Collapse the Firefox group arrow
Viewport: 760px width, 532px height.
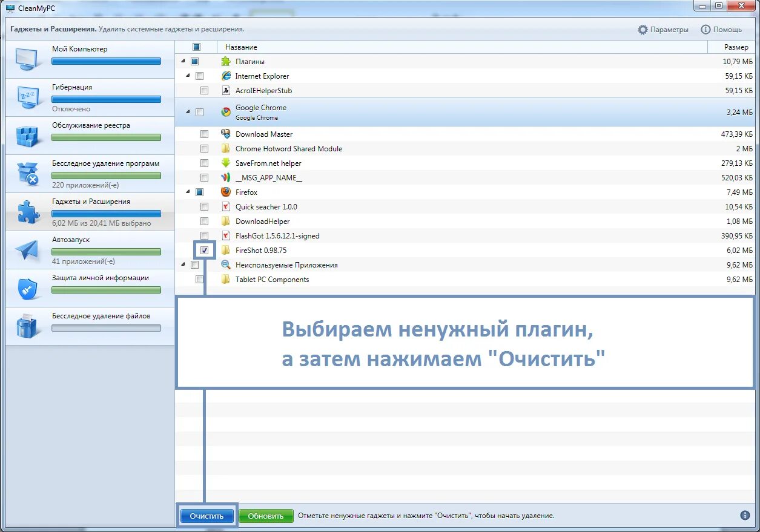pos(188,192)
